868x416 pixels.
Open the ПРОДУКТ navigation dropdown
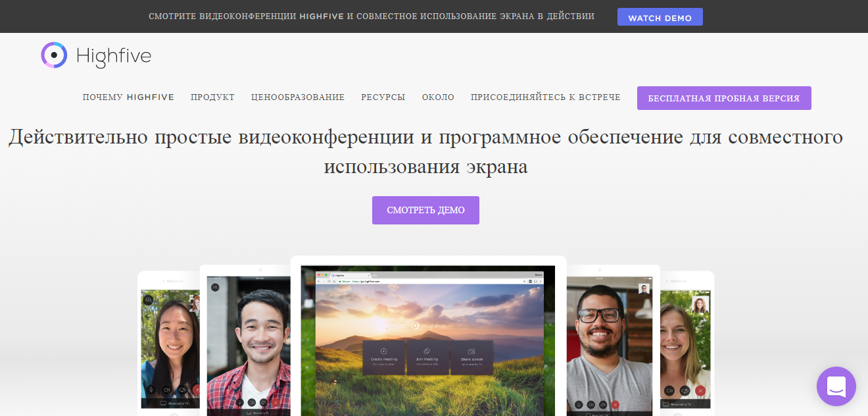click(x=212, y=97)
